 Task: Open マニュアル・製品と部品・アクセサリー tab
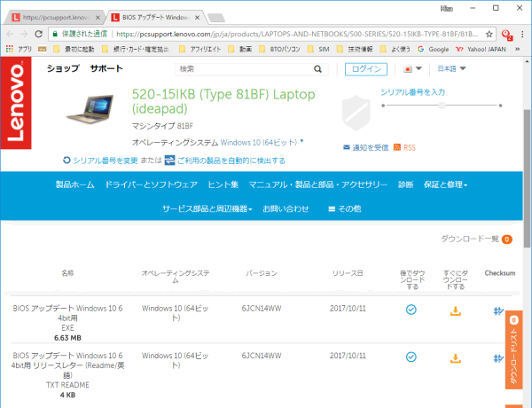tap(318, 184)
